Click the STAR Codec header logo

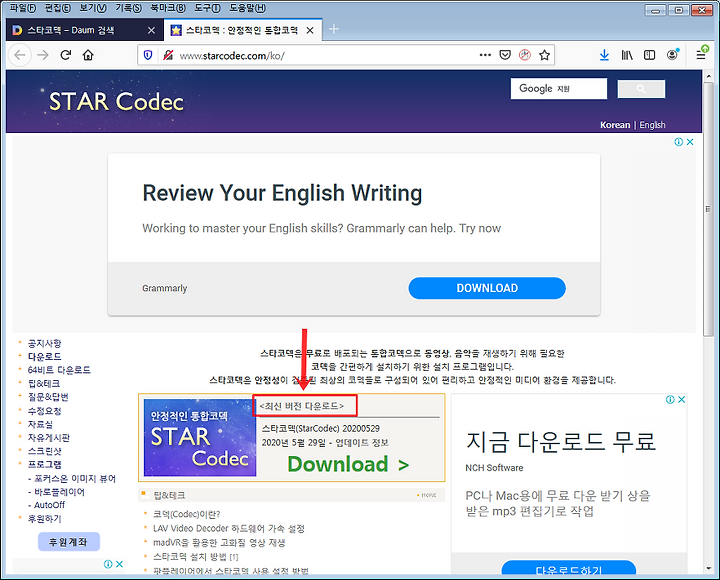116,101
